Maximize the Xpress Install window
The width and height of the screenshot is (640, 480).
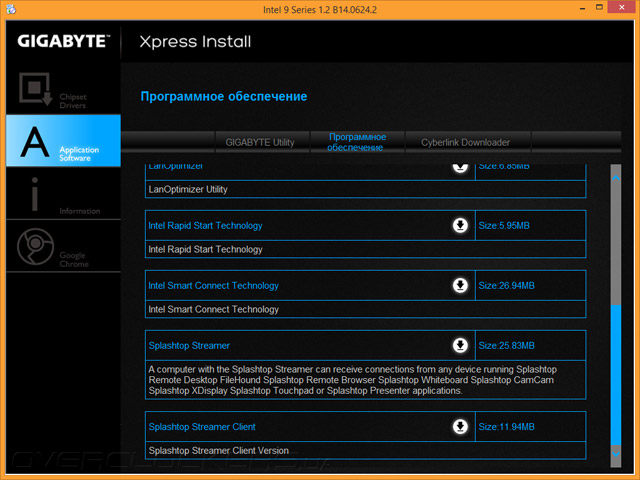[599, 8]
